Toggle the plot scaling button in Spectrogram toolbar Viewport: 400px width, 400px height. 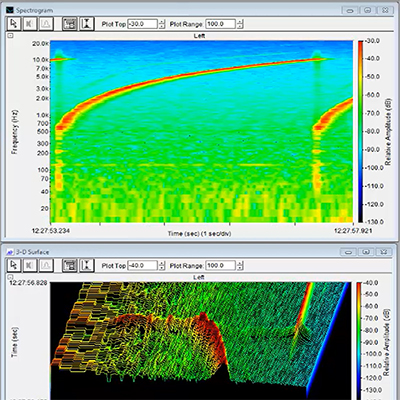pyautogui.click(x=70, y=24)
